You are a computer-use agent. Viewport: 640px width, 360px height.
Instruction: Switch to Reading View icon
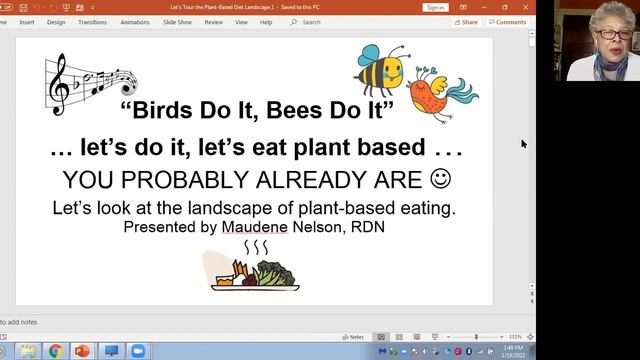pyautogui.click(x=417, y=337)
